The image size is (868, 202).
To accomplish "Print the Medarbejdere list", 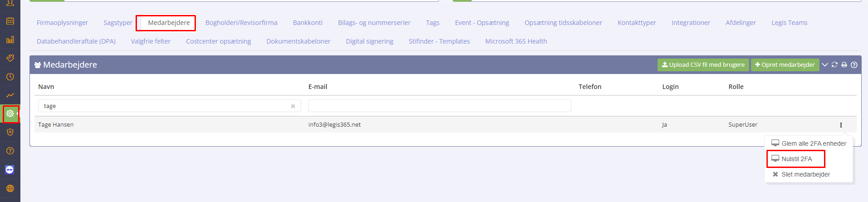I will tap(844, 65).
